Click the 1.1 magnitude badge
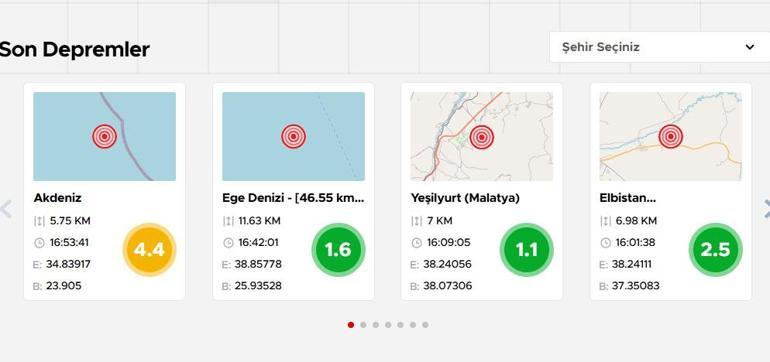 (x=526, y=250)
